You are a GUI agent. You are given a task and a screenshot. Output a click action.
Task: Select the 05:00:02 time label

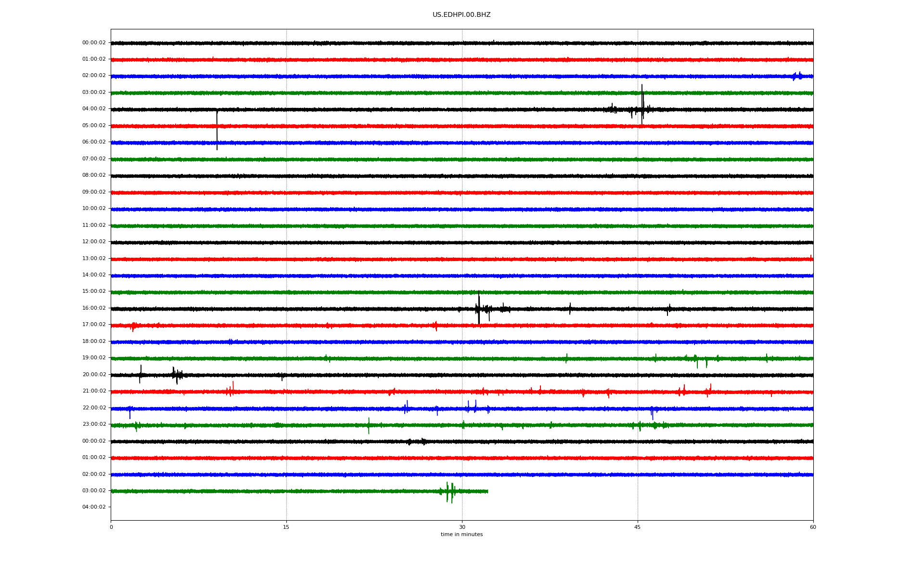94,126
